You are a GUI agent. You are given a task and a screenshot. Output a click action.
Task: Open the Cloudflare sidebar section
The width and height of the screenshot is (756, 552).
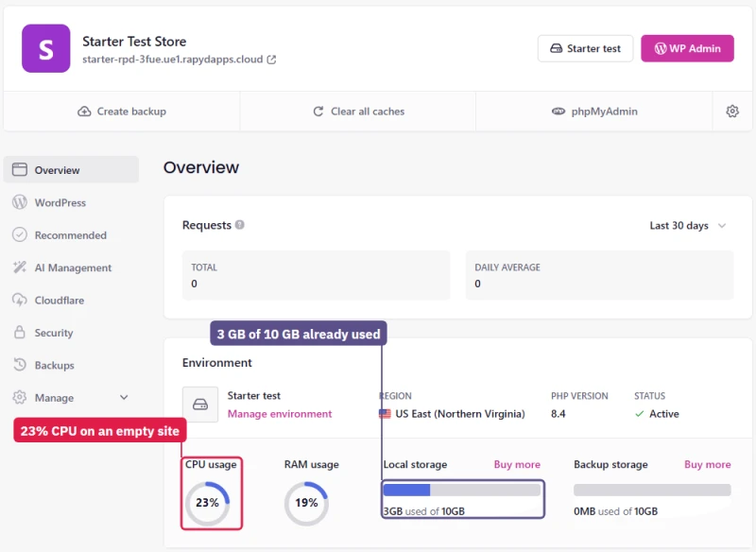click(72, 301)
